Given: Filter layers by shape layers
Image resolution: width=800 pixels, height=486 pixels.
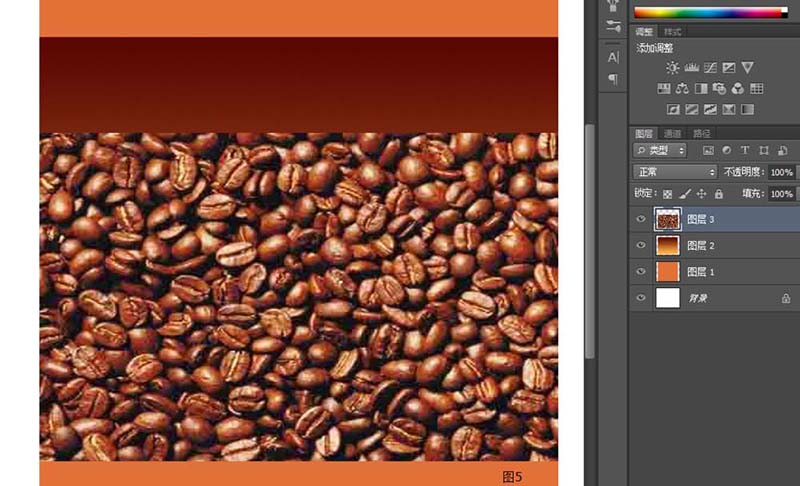Looking at the screenshot, I should (x=764, y=150).
